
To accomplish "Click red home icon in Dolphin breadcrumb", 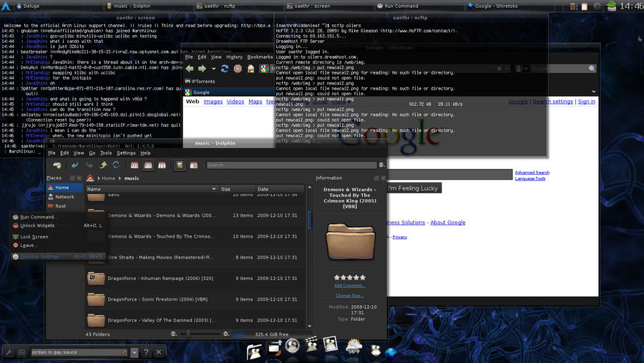I will (90, 178).
